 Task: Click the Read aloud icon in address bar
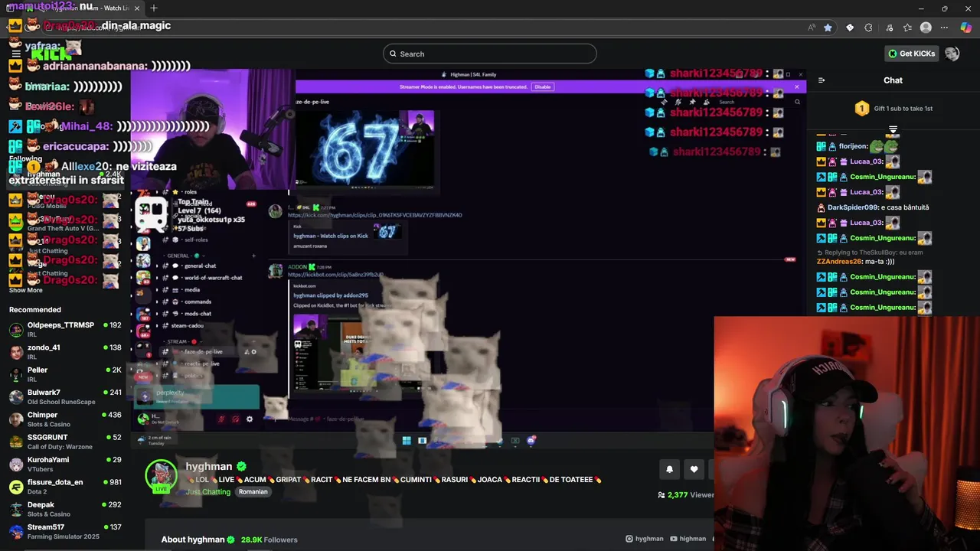tap(812, 28)
